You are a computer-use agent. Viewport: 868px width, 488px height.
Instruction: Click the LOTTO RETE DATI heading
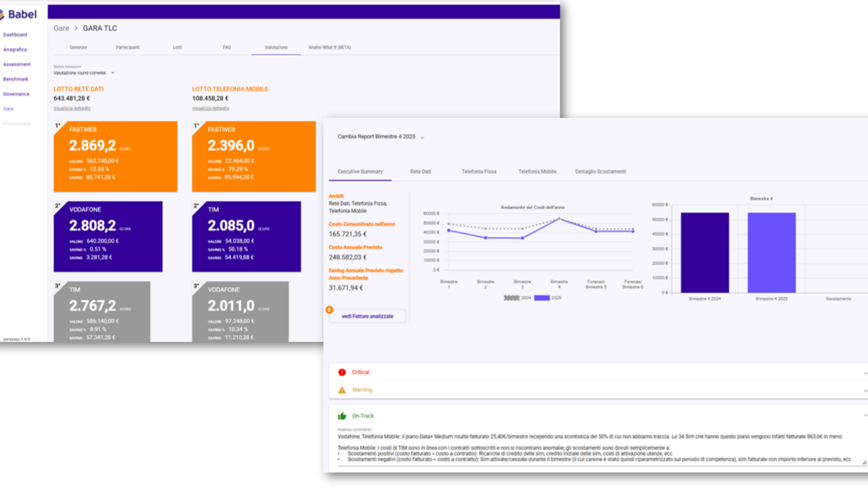tap(79, 89)
